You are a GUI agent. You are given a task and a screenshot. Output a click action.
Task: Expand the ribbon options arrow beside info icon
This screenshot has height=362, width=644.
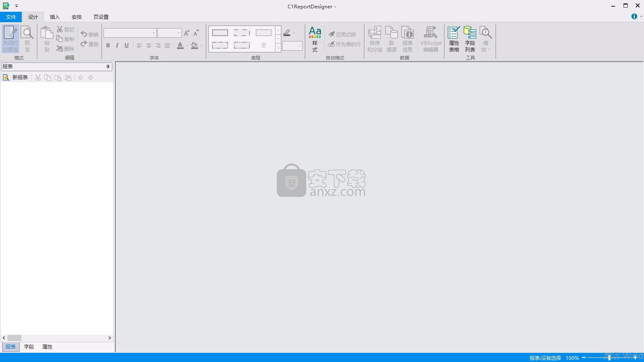(x=641, y=17)
